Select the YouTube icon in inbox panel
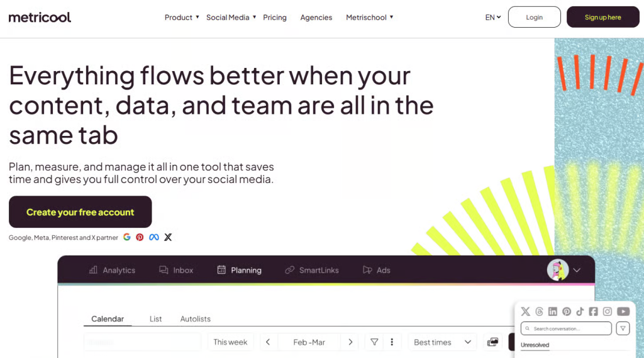Screen dimensions: 644x358 tap(623, 311)
